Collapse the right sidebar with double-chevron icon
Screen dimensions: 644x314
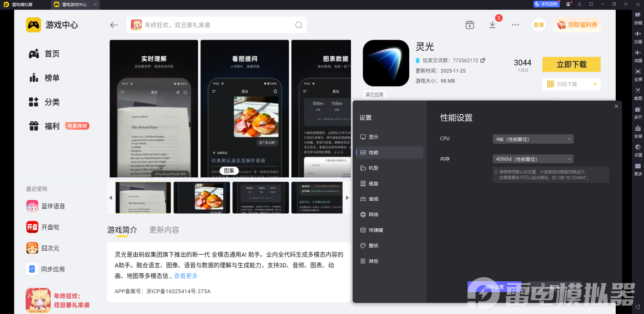(x=638, y=4)
